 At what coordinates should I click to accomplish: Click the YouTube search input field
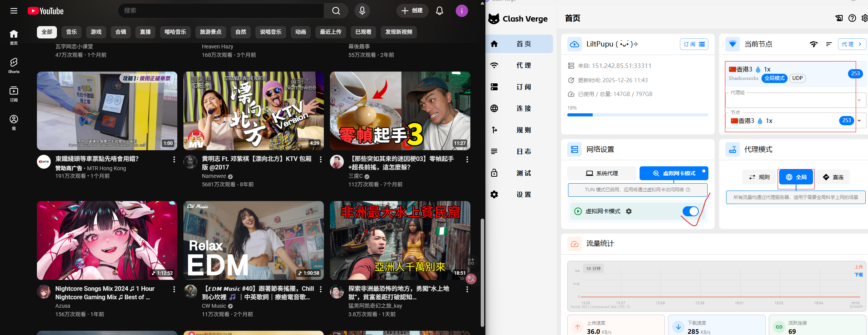[221, 11]
